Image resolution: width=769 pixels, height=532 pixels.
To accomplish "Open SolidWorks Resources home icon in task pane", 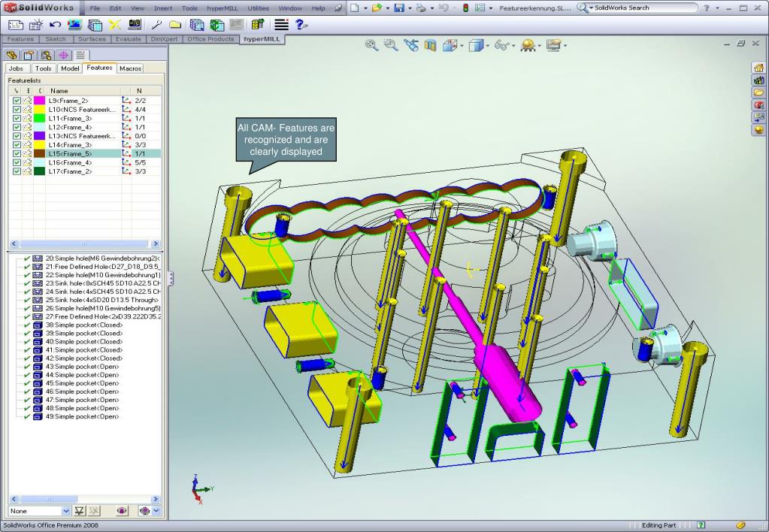I will pos(758,67).
